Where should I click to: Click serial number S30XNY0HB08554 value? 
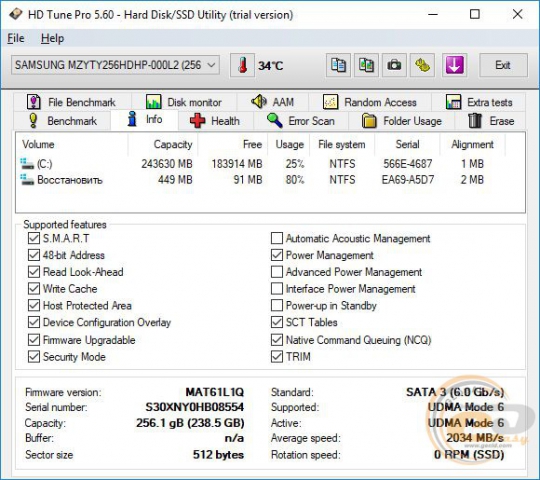[x=195, y=407]
